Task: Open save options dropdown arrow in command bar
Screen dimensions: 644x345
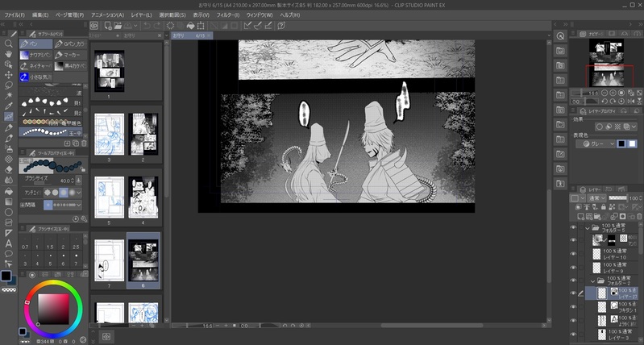Action: coord(135,26)
